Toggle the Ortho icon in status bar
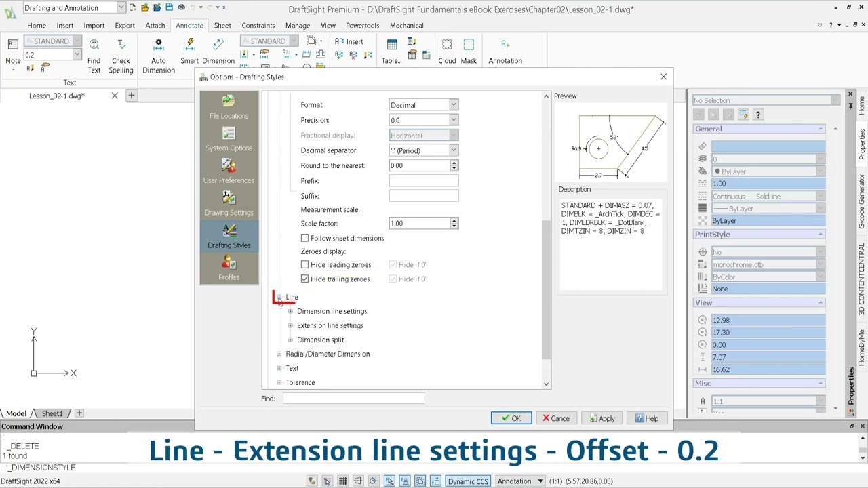 [x=358, y=481]
